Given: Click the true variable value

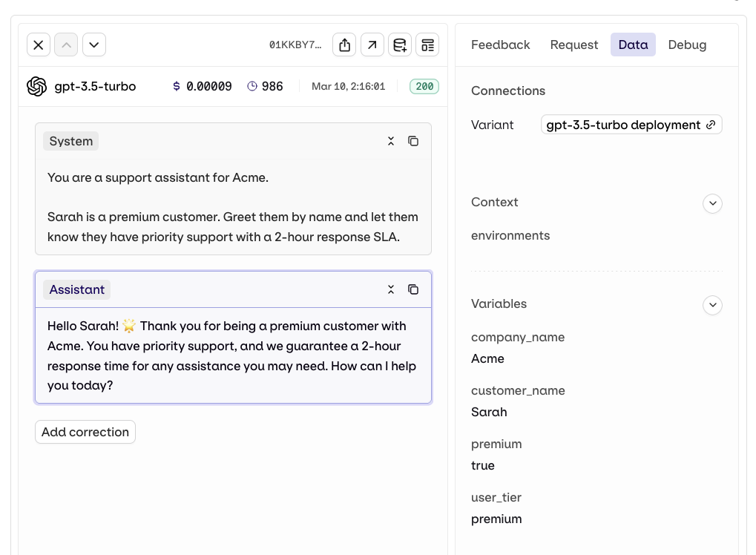Looking at the screenshot, I should pyautogui.click(x=483, y=466).
